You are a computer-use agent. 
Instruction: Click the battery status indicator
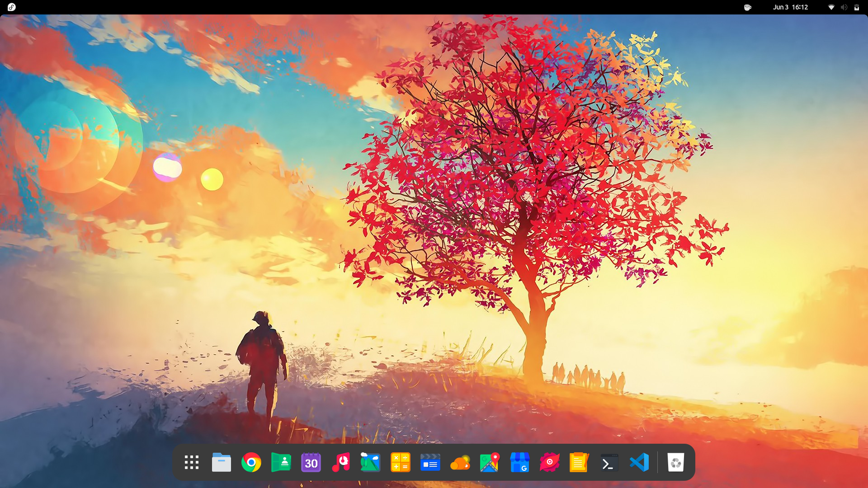(x=857, y=7)
